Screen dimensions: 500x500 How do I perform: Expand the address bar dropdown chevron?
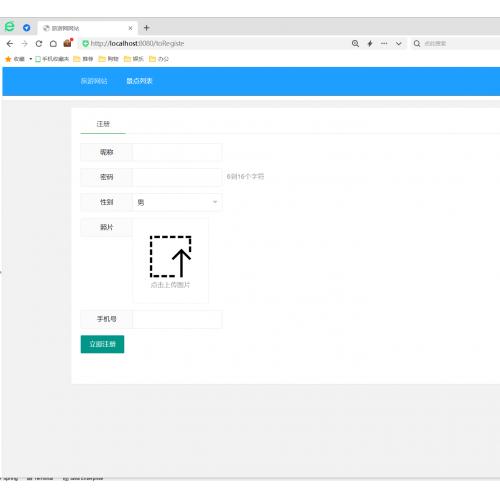click(399, 44)
